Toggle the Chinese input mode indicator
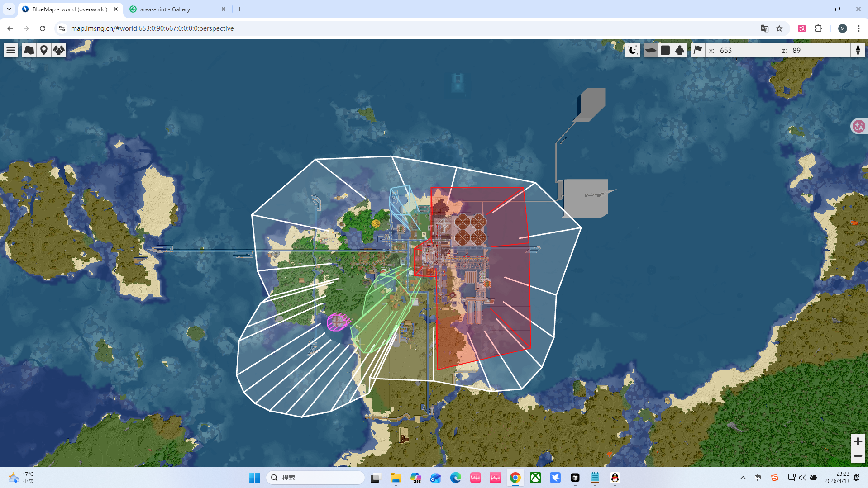This screenshot has width=868, height=488. (x=758, y=478)
